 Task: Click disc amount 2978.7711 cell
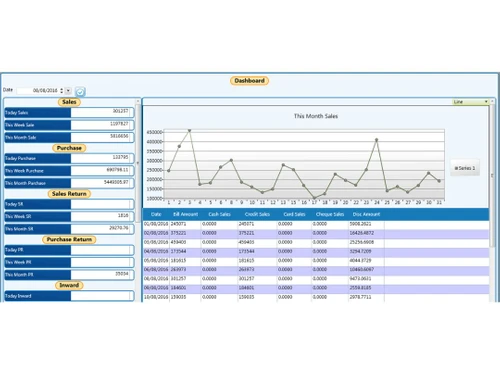point(360,297)
